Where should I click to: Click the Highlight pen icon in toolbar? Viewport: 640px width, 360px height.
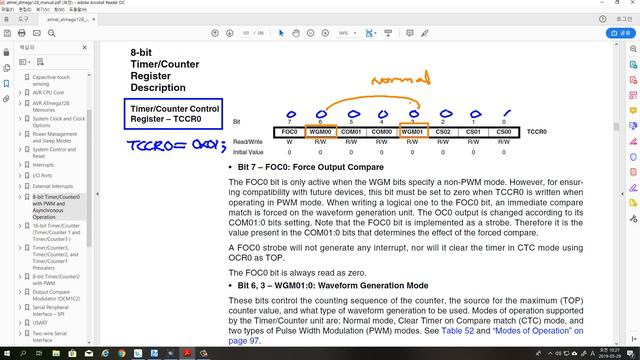[x=425, y=33]
